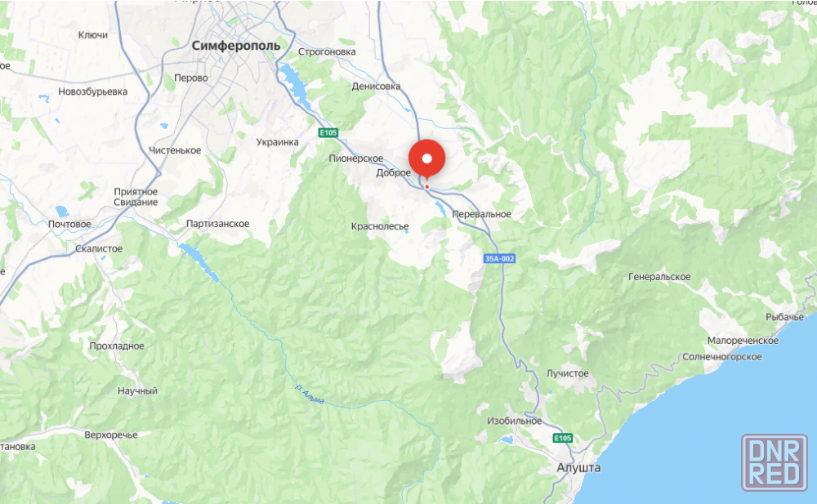This screenshot has height=504, width=817.
Task: Click the red location pin marker
Action: point(426,159)
